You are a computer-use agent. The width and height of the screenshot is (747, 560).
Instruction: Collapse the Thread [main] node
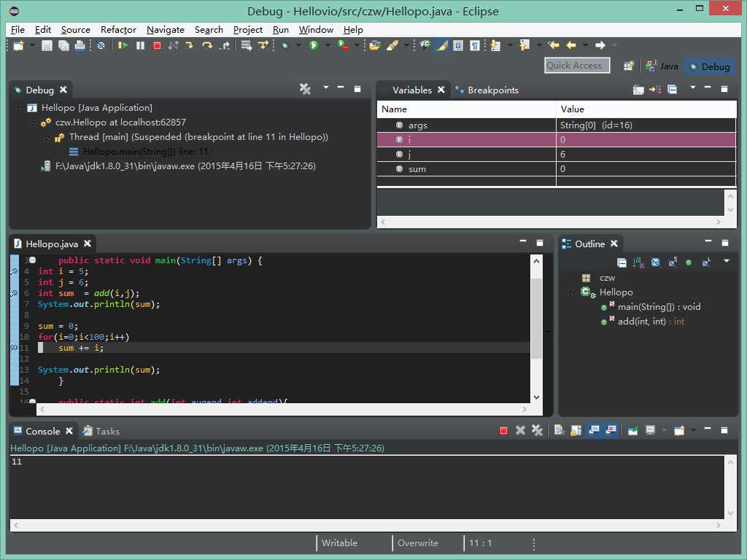[47, 137]
